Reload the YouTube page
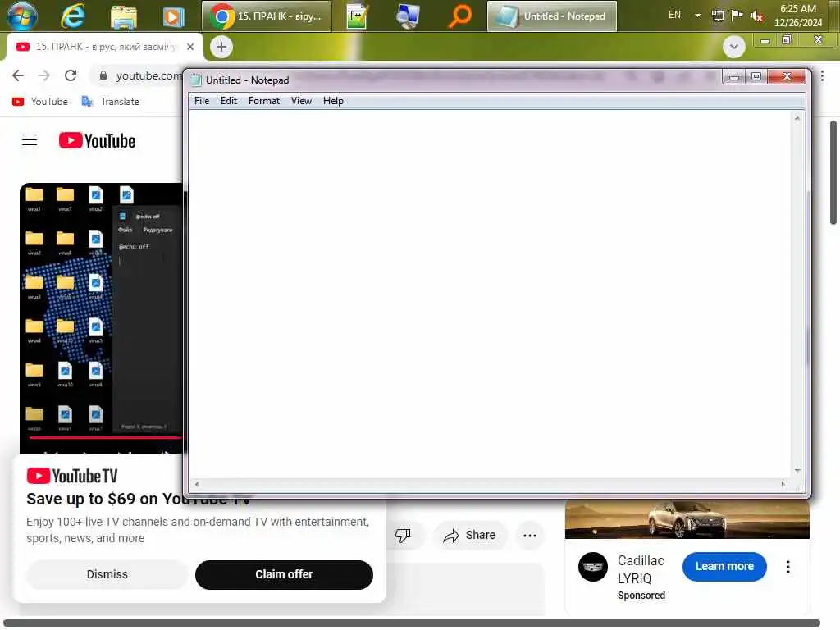The image size is (840, 630). (71, 75)
